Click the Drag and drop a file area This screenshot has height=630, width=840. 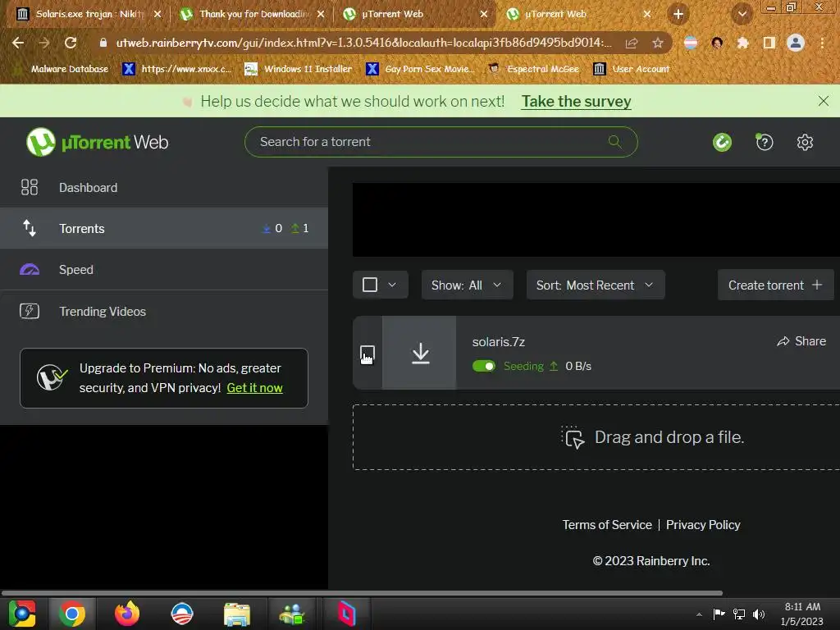point(596,437)
